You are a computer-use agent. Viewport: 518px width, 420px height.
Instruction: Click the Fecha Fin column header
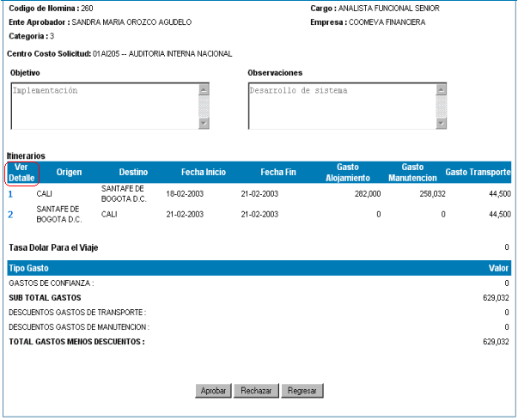[x=278, y=173]
